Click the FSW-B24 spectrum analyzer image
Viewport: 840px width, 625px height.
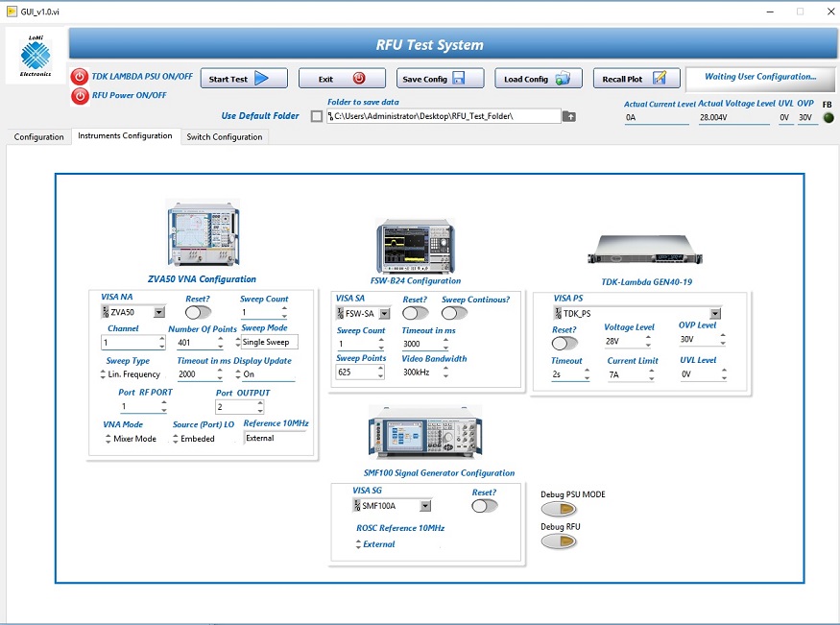coord(416,246)
